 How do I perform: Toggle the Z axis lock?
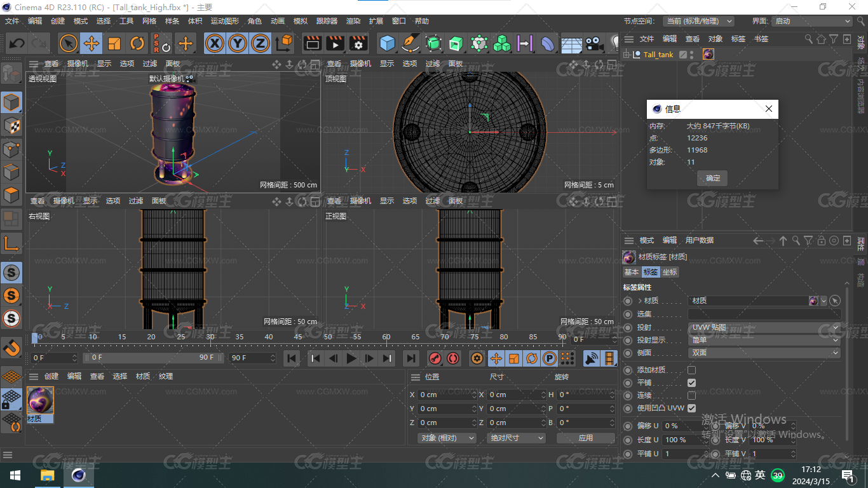[x=260, y=43]
